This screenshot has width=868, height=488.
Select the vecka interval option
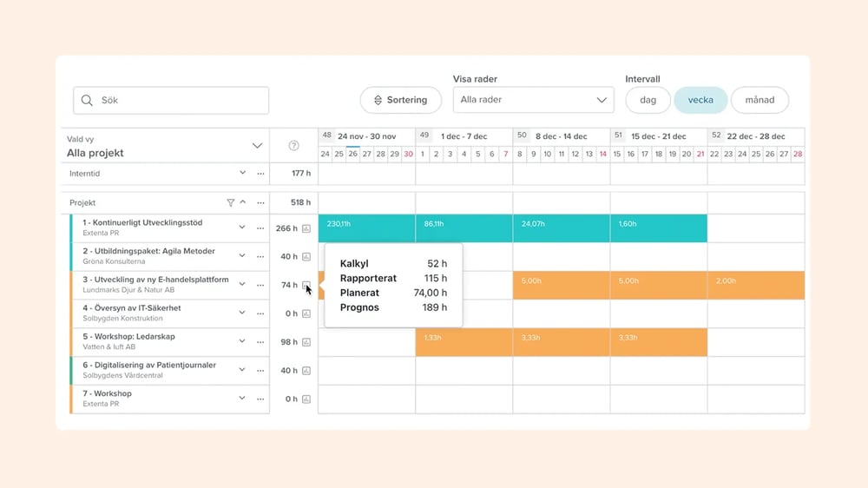tap(700, 100)
